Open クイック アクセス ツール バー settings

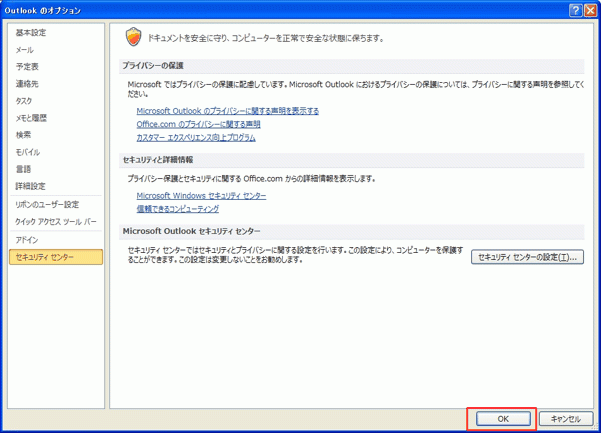click(56, 222)
